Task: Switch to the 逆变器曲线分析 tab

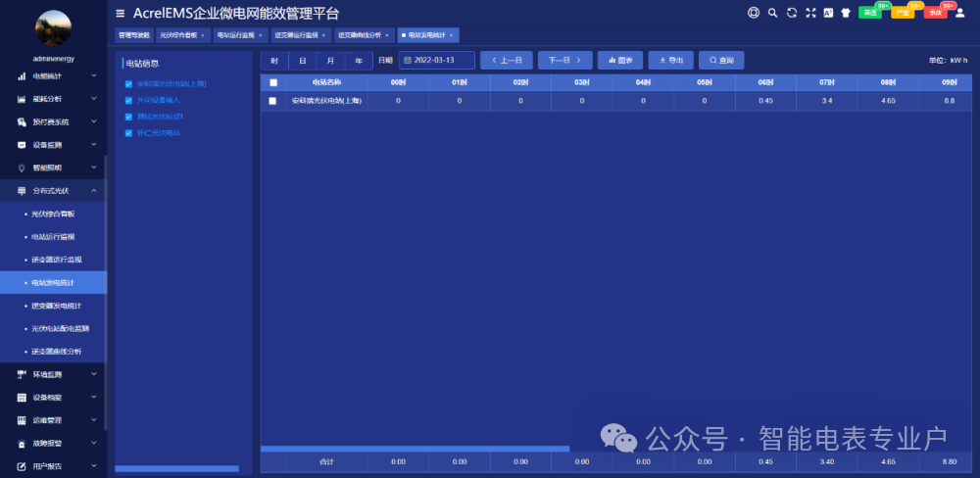Action: coord(364,35)
